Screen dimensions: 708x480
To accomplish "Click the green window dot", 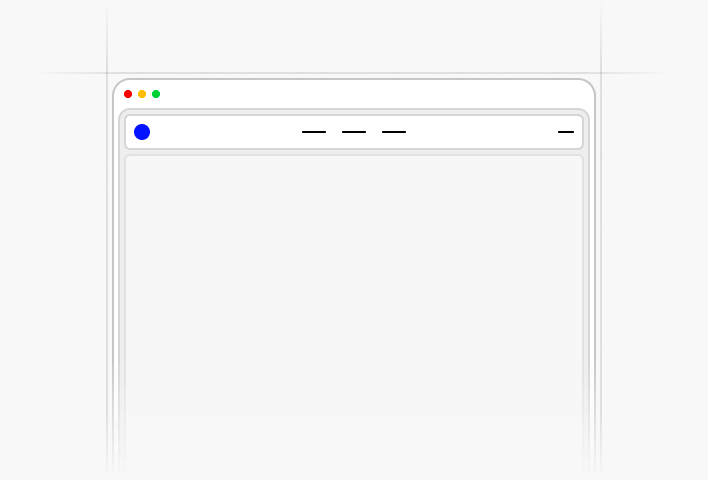I will point(156,94).
